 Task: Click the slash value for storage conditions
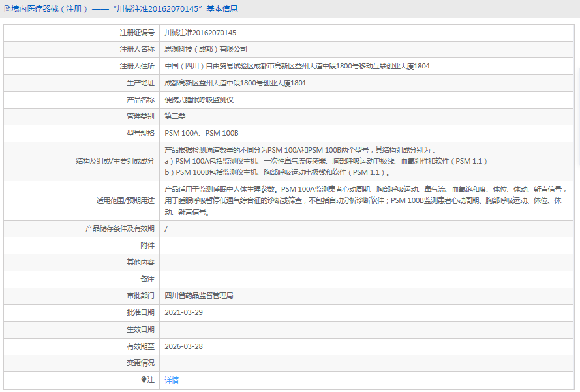point(166,228)
